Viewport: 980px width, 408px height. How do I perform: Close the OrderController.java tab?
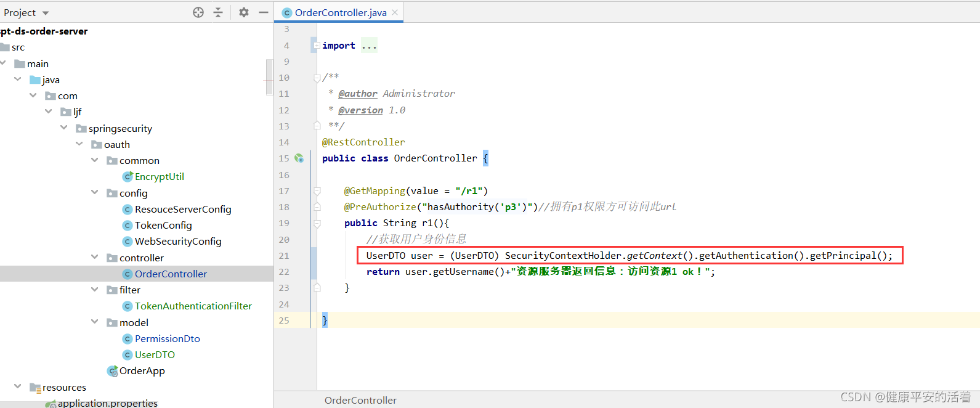tap(395, 12)
